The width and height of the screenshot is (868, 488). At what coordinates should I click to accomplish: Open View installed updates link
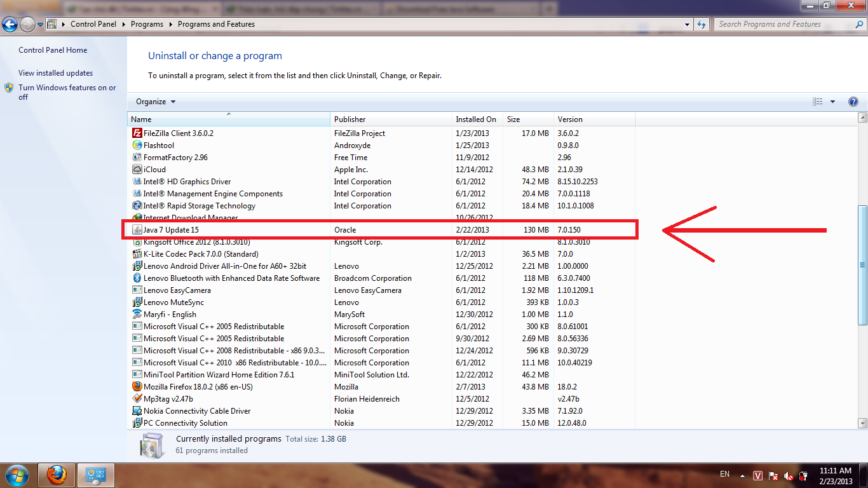click(x=55, y=73)
